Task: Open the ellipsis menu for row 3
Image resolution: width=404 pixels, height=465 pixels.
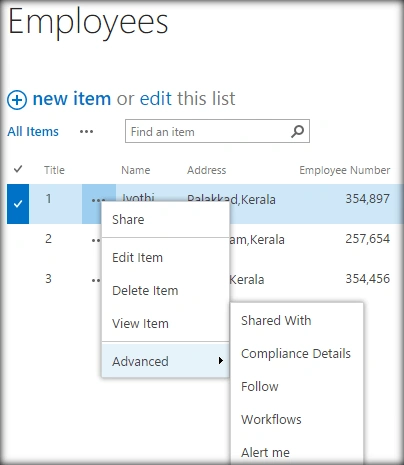Action: [x=96, y=280]
